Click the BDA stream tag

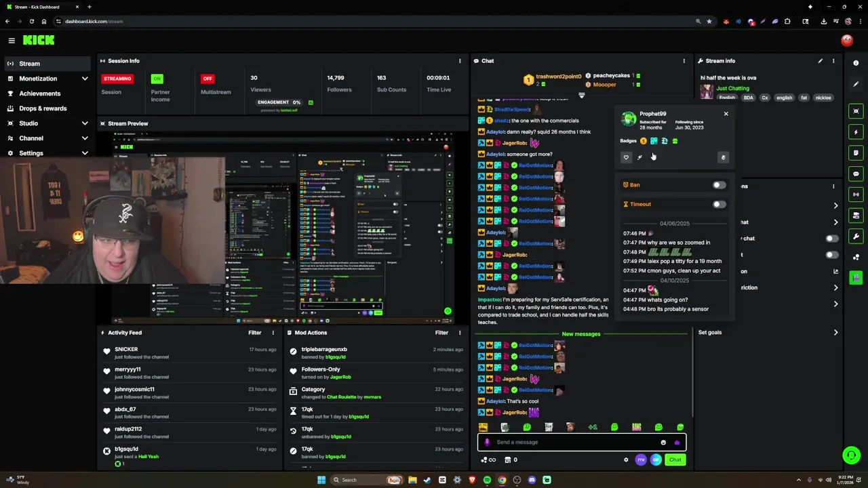[x=748, y=98]
